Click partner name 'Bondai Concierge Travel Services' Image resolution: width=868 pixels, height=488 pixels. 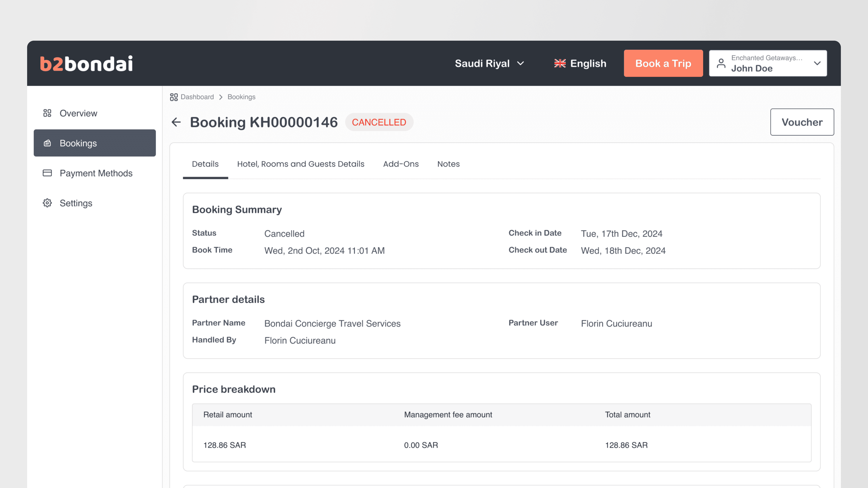pyautogui.click(x=332, y=324)
